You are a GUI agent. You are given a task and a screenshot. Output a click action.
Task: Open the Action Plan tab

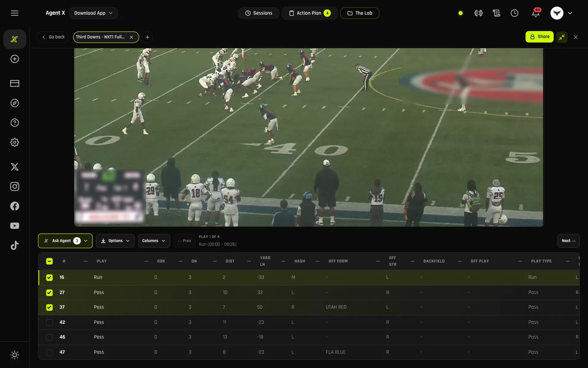click(x=310, y=13)
